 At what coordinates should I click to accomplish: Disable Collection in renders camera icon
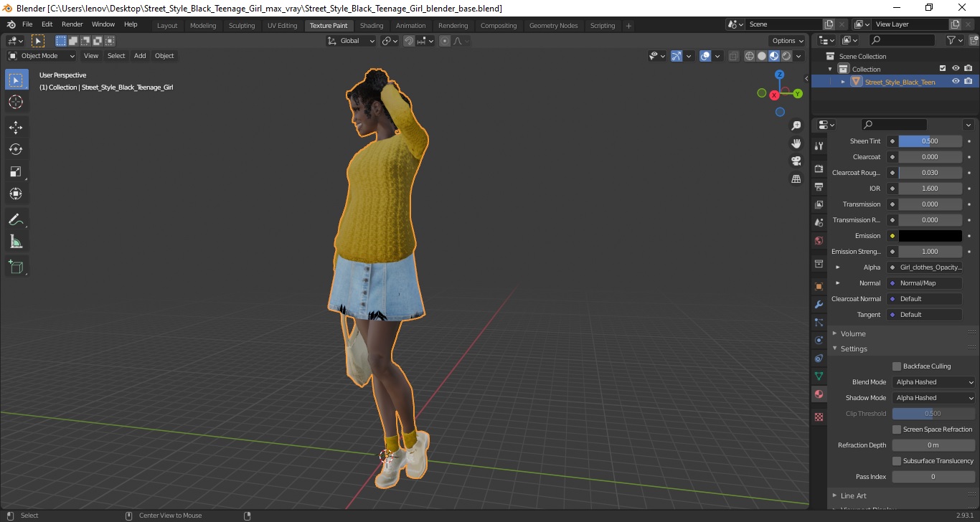point(969,69)
